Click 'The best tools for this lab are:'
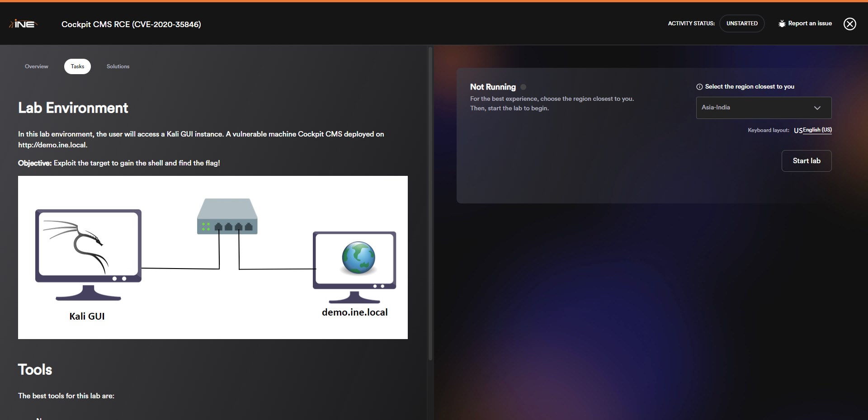This screenshot has width=868, height=420. [x=66, y=396]
